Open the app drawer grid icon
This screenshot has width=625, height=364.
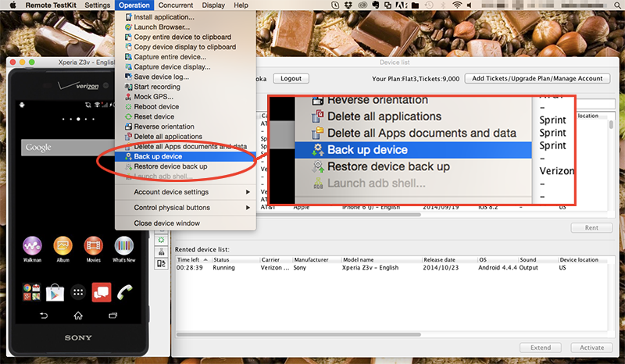click(x=78, y=292)
